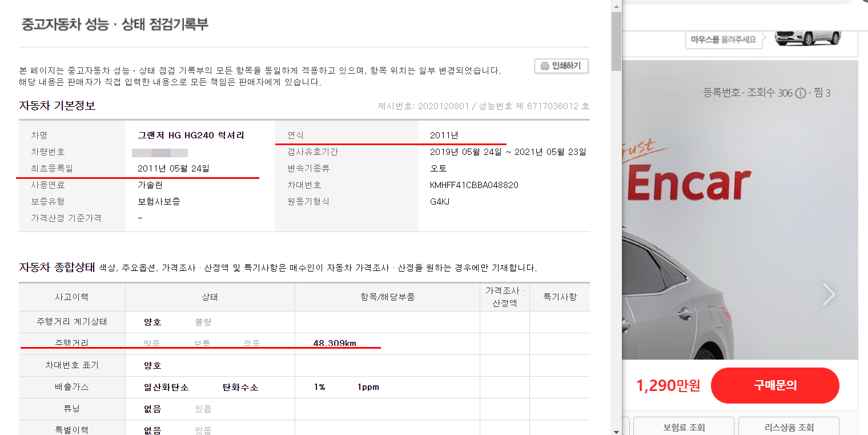Screen dimensions: 868x435
Task: Click the 배출가스 row label
Action: (72, 387)
